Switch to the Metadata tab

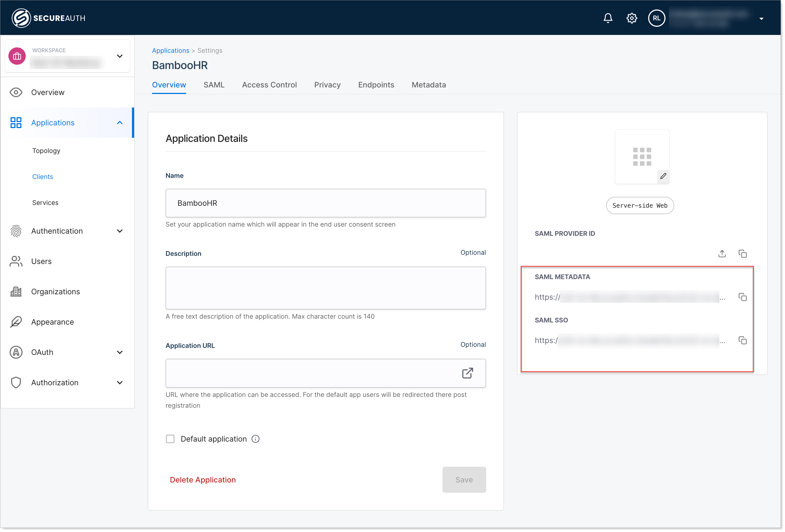429,85
